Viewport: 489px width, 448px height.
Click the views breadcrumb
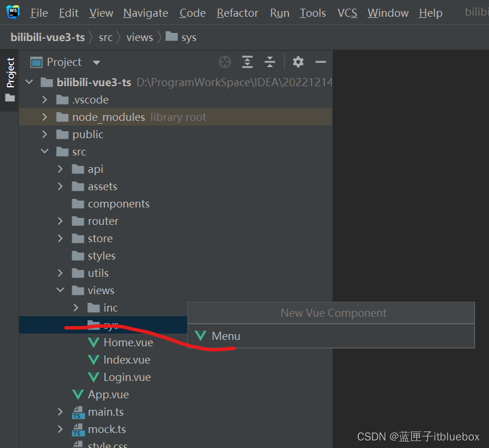coord(140,38)
